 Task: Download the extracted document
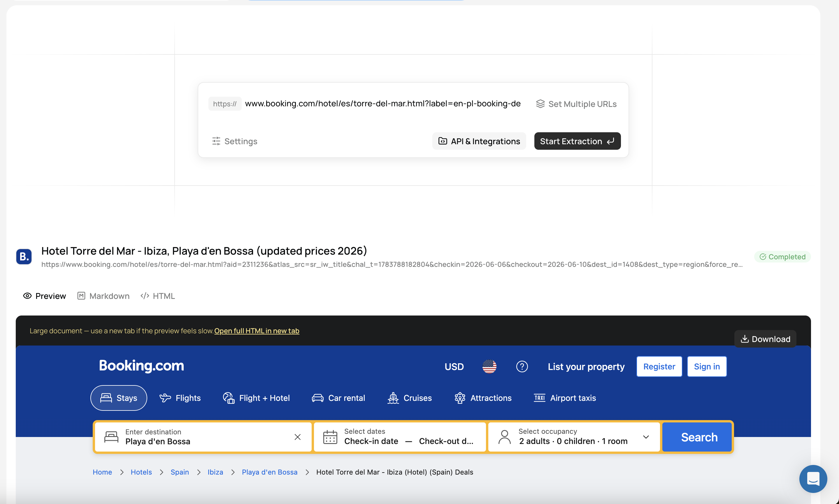[x=765, y=339]
